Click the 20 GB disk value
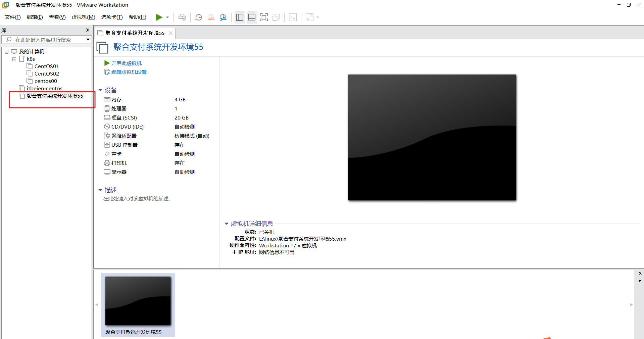The height and width of the screenshot is (339, 644). pos(182,118)
